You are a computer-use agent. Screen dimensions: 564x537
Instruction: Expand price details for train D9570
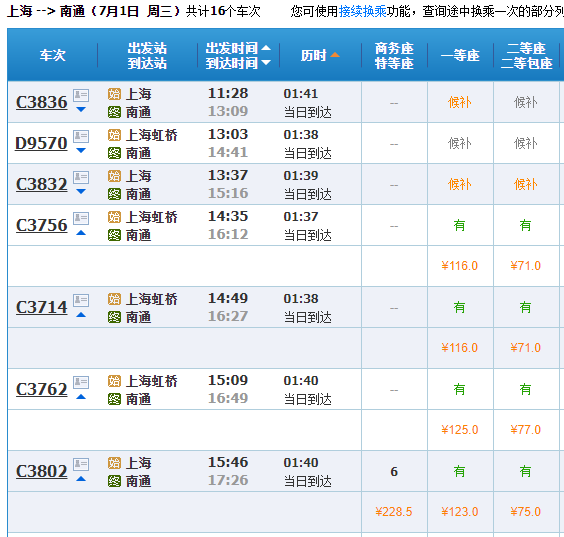click(x=81, y=150)
